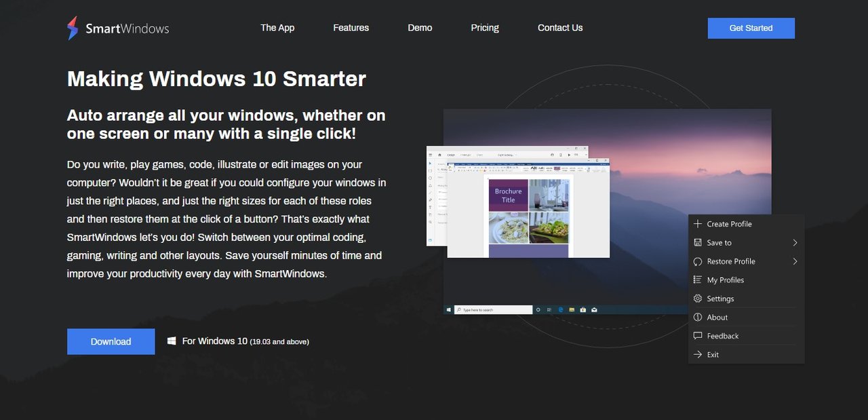Open the Demo navigation link
The height and width of the screenshot is (420, 868).
coord(420,28)
